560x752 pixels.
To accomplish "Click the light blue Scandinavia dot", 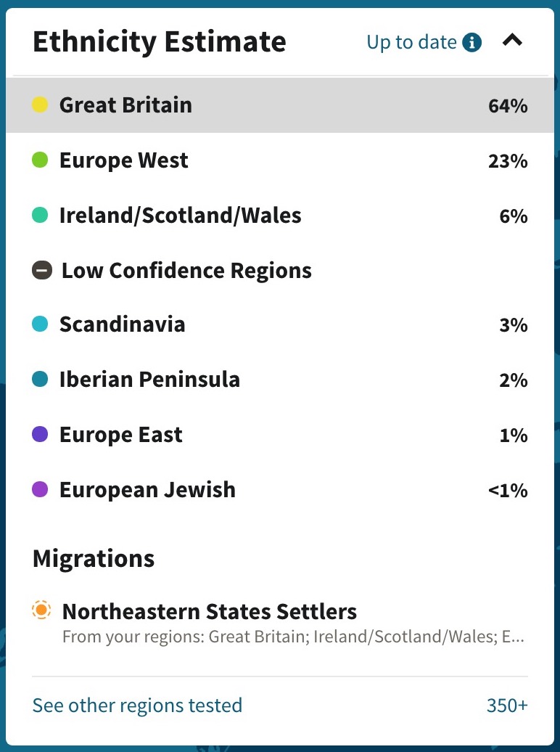I will click(x=40, y=324).
